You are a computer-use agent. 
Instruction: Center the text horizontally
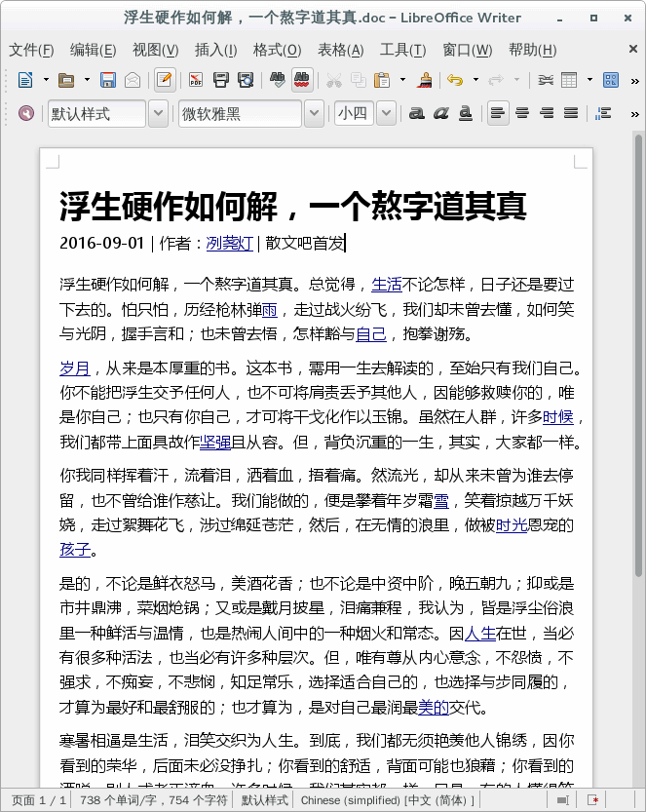tap(522, 113)
